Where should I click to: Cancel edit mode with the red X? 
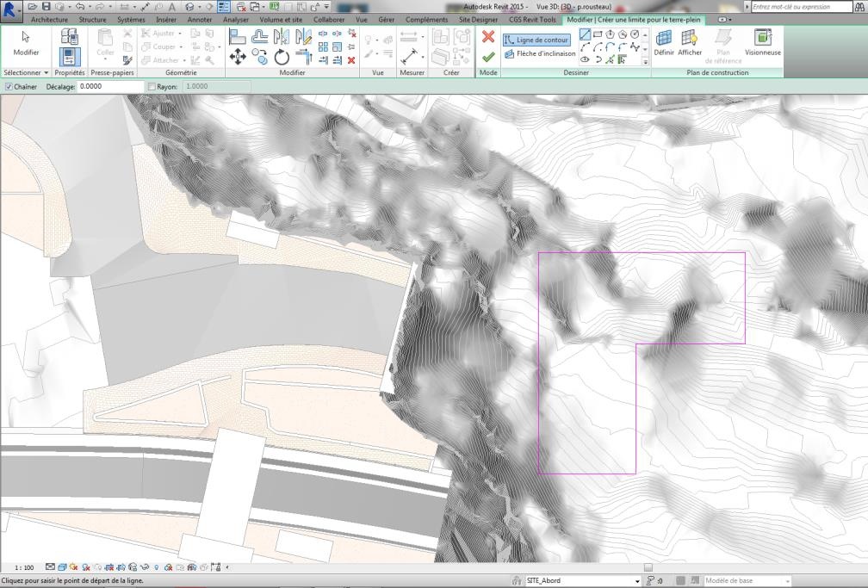[488, 37]
